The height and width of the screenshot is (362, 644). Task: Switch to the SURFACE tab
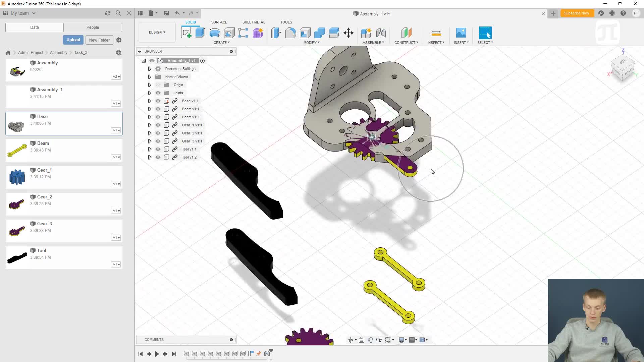pos(219,22)
